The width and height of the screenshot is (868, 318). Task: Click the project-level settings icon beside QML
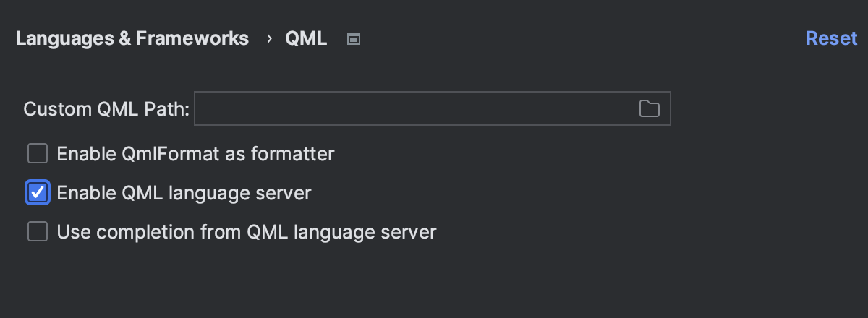[353, 39]
